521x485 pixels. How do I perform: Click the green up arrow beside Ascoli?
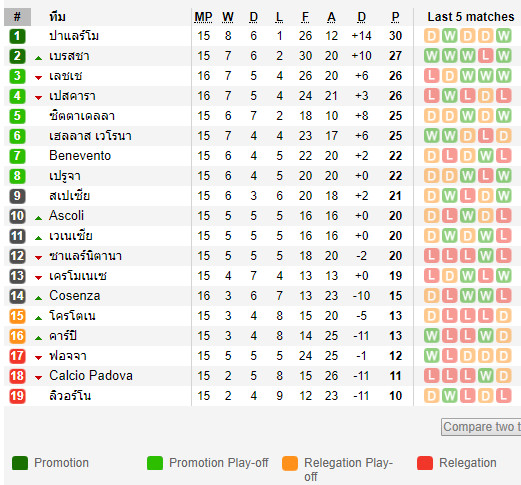(38, 218)
